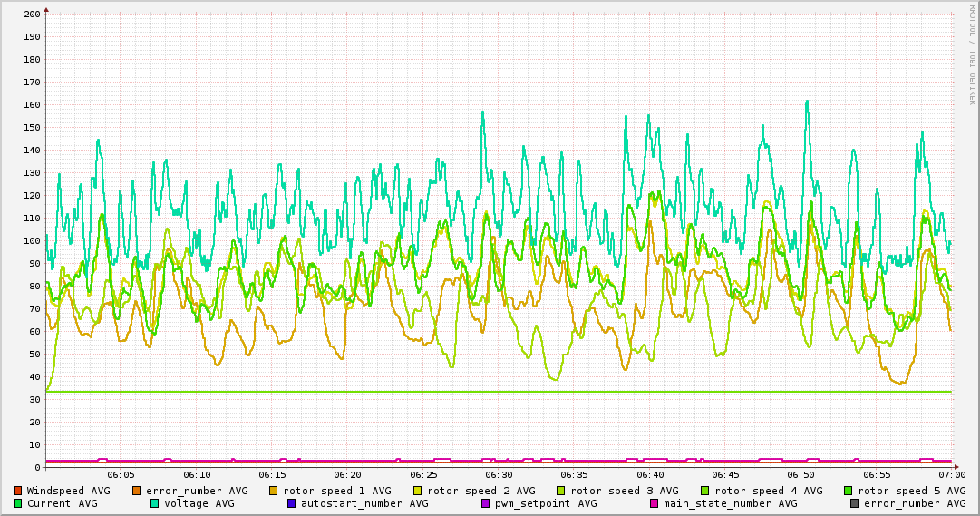This screenshot has width=980, height=516.
Task: Click the Windspeed AVG legend label
Action: (68, 491)
